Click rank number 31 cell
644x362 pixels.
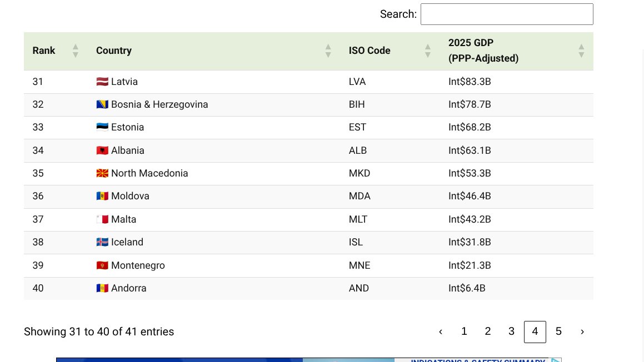point(38,81)
